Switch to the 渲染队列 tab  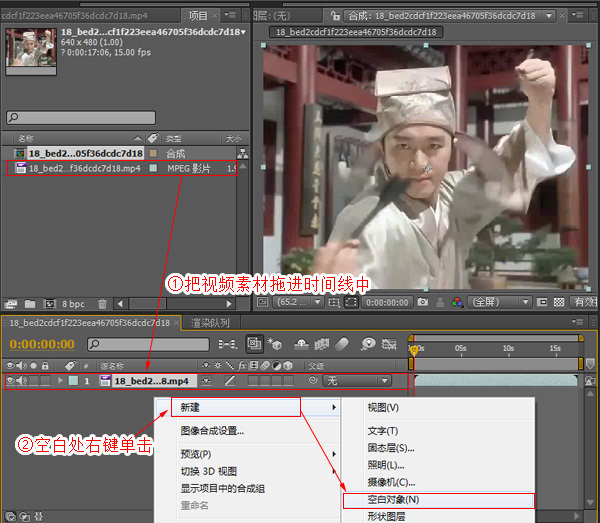point(210,323)
